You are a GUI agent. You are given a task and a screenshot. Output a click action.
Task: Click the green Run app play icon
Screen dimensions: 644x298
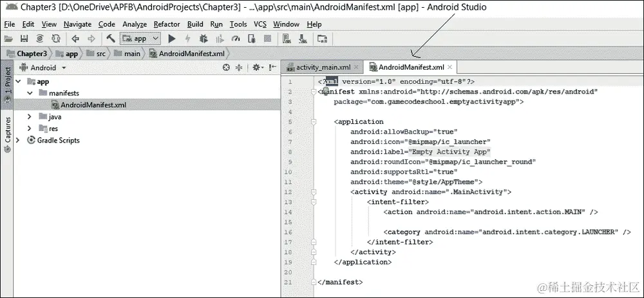click(172, 39)
